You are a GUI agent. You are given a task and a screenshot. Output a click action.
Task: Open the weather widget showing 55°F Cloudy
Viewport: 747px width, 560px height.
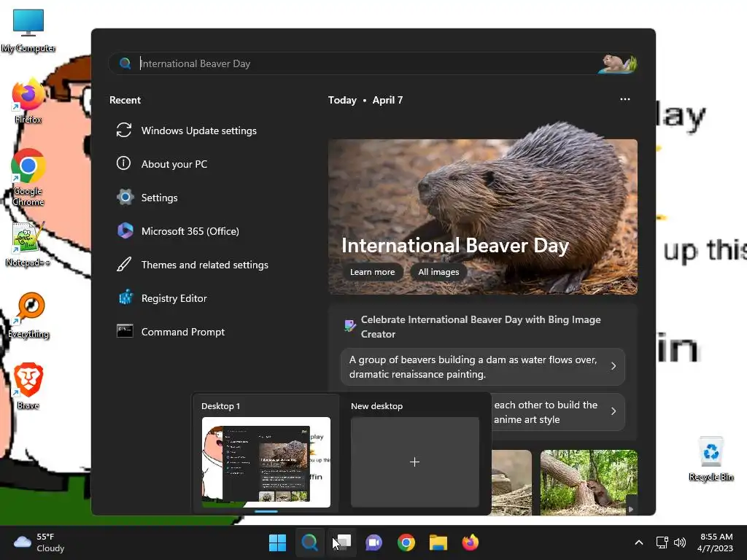pos(39,542)
